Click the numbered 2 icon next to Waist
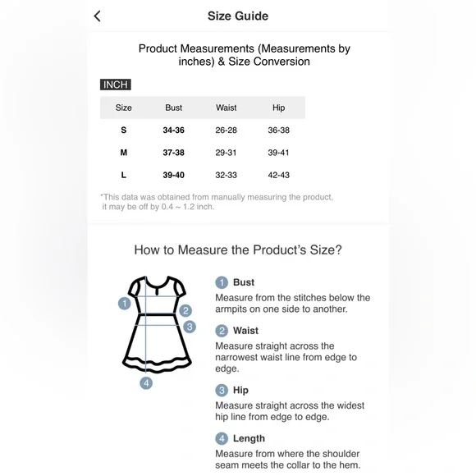This screenshot has width=476, height=476. point(222,331)
